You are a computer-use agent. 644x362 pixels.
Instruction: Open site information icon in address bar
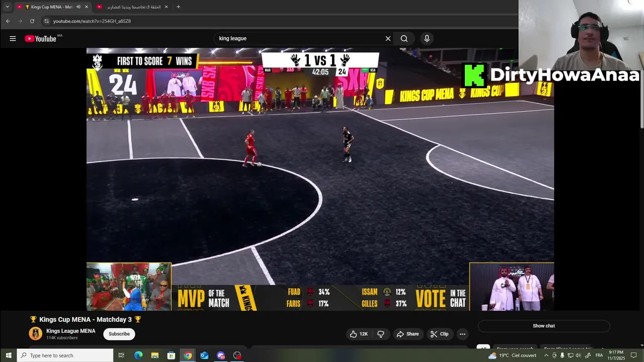point(46,21)
